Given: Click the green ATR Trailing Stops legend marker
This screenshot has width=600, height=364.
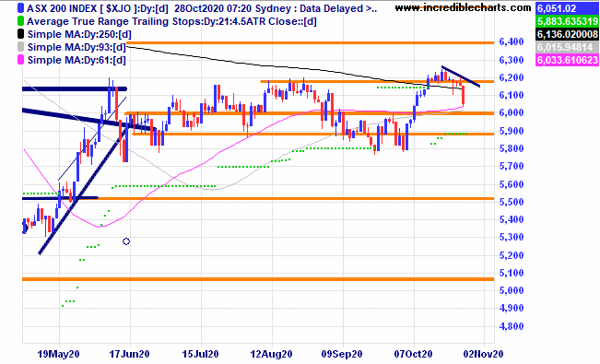Looking at the screenshot, I should pos(20,21).
